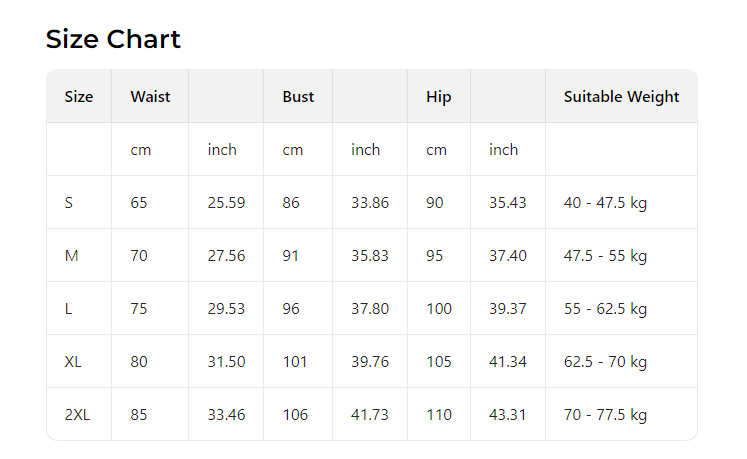
Task: Select the 43.31 hip inch value
Action: (508, 414)
